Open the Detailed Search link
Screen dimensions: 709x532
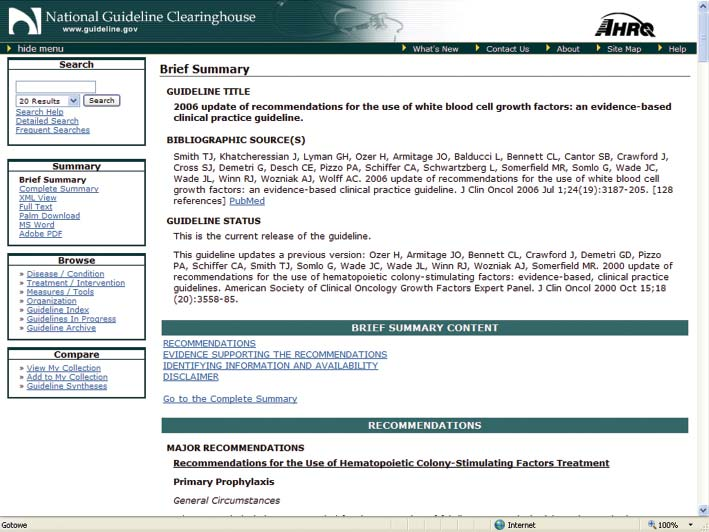click(47, 121)
